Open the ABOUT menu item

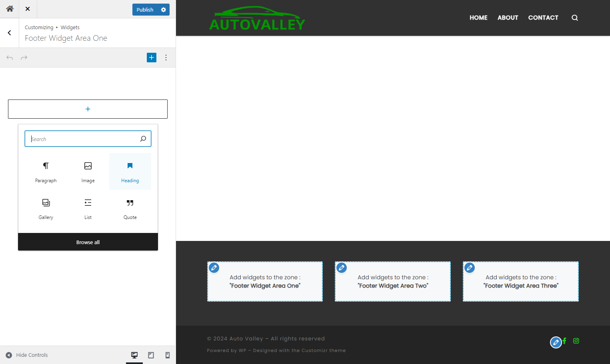[508, 18]
